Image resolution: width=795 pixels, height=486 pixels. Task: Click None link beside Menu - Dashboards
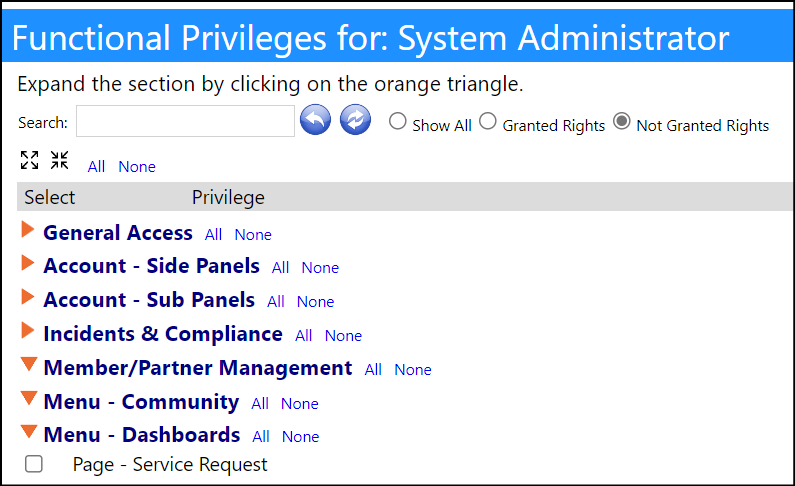pos(301,437)
